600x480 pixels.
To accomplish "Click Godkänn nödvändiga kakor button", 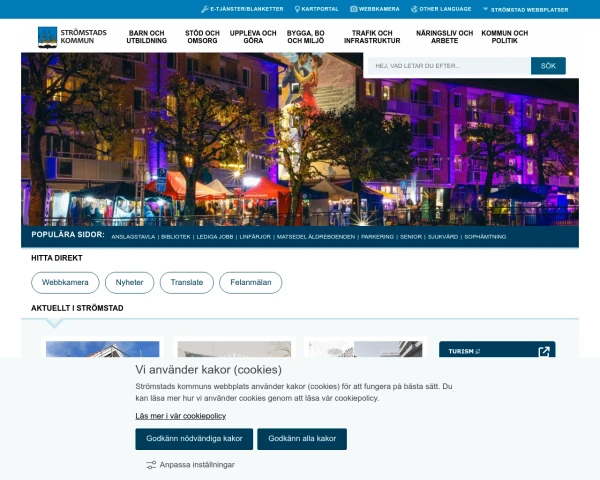I will click(x=194, y=439).
